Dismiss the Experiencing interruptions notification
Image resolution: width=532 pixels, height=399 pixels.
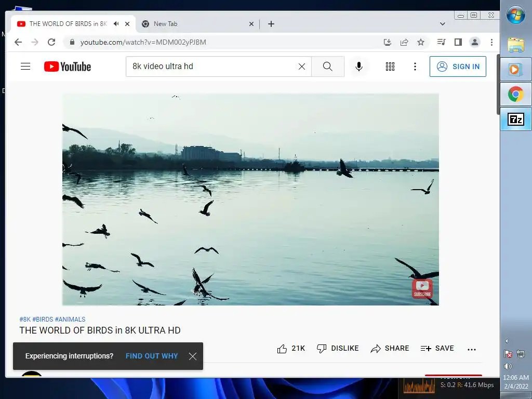(x=193, y=356)
